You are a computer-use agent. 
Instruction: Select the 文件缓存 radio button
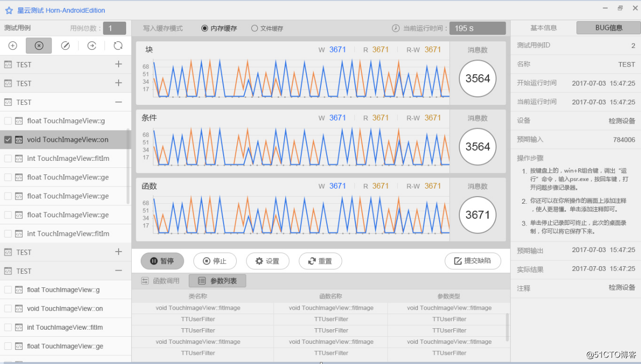point(254,28)
